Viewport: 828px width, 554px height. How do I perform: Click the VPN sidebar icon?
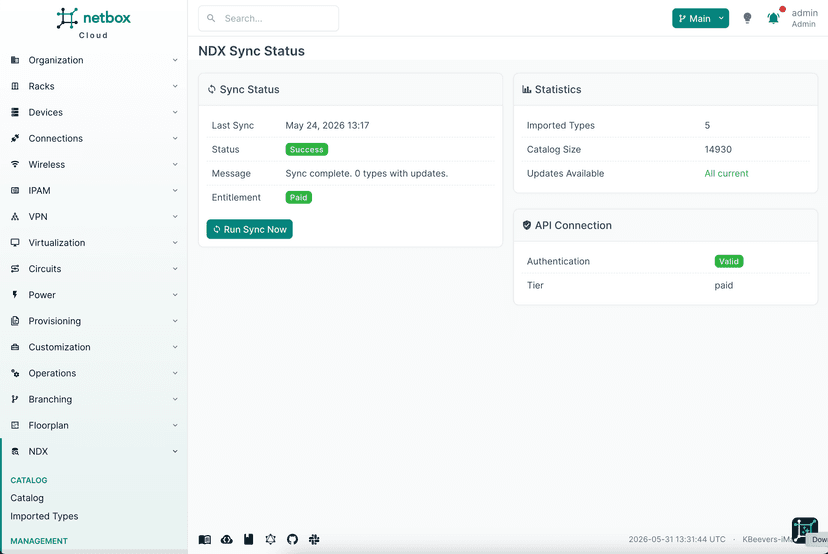15,217
